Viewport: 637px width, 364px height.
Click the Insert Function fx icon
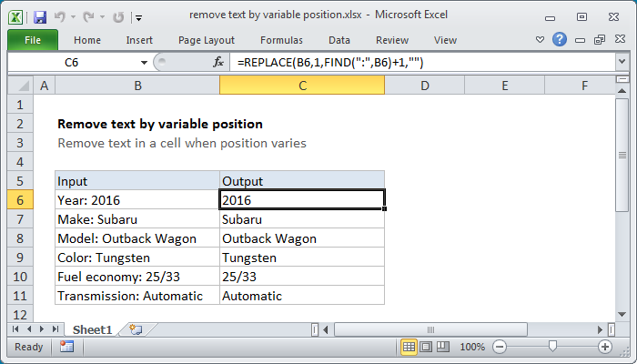tap(218, 62)
